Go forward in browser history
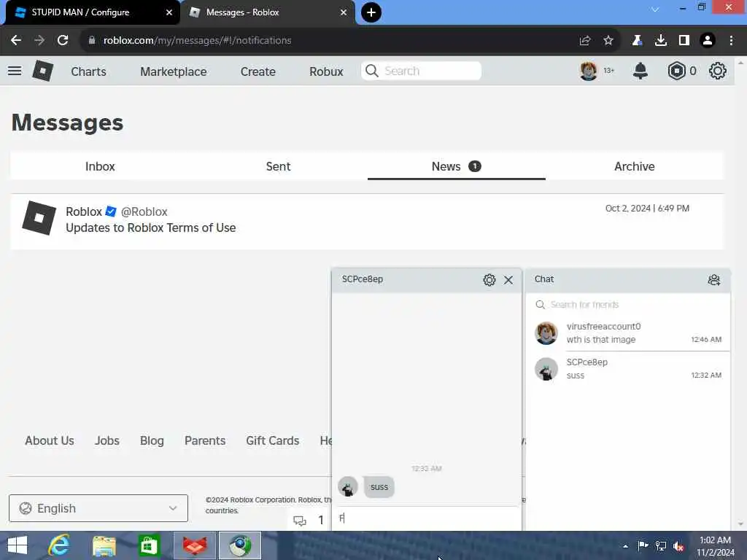This screenshot has width=747, height=560. tap(39, 41)
